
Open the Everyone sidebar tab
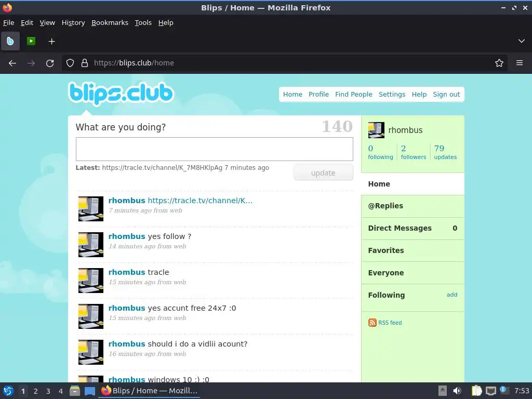(x=413, y=273)
